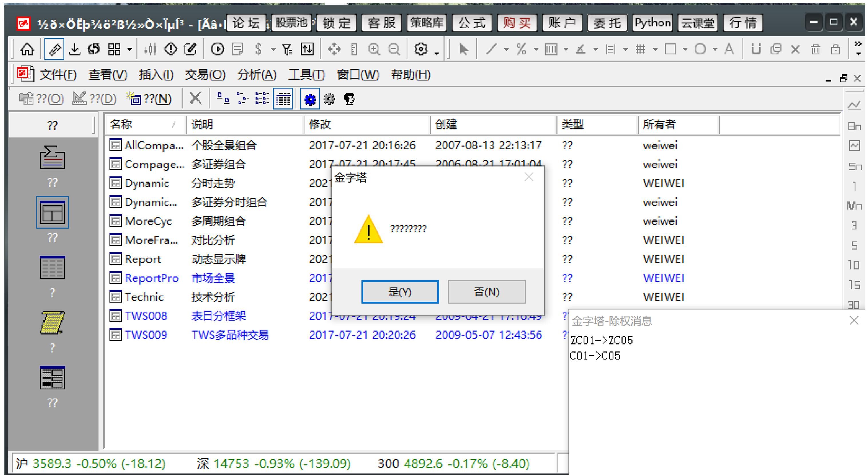Open the dropdown beside the dollar icon

(x=273, y=50)
